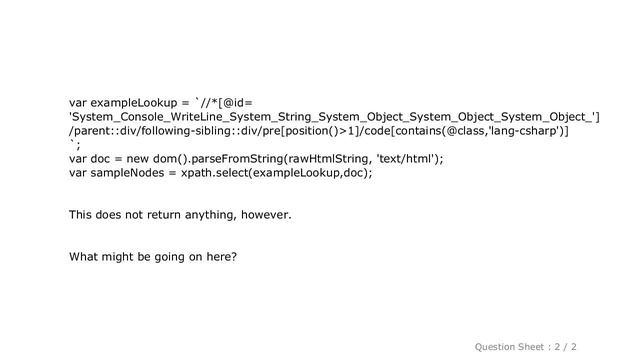
Task: Click '/parent::div' in the XPath line
Action: click(103, 131)
